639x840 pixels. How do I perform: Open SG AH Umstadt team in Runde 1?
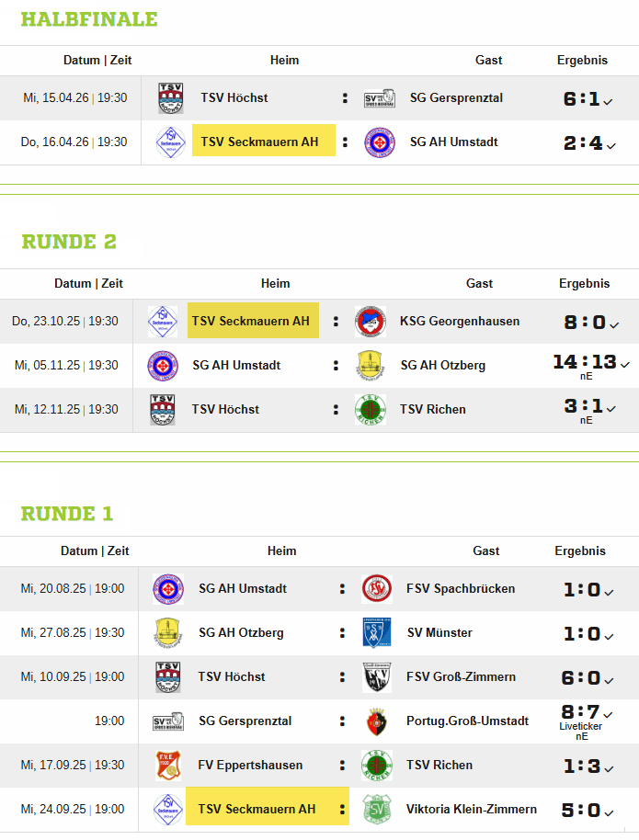(x=243, y=588)
